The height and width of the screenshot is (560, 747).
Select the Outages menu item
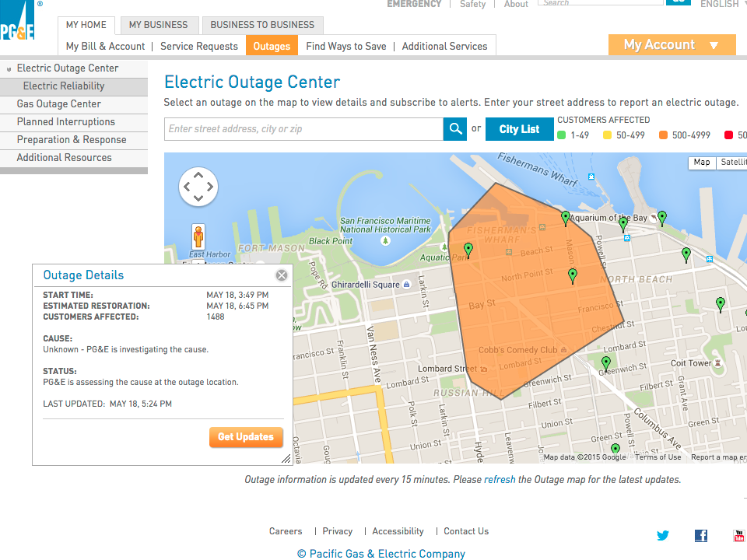(272, 46)
